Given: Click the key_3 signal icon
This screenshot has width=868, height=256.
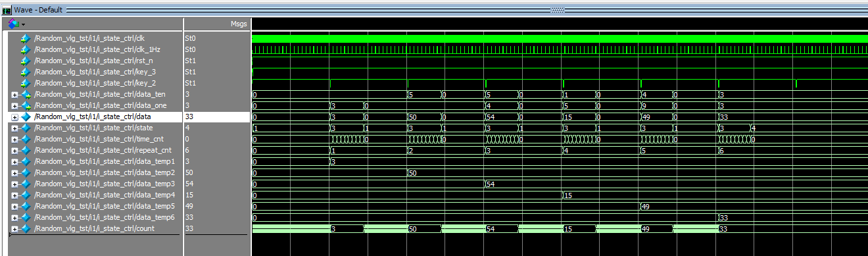Looking at the screenshot, I should (26, 72).
